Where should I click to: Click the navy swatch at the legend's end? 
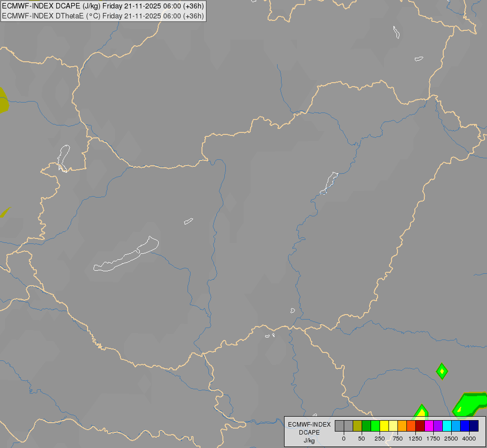coord(474,426)
